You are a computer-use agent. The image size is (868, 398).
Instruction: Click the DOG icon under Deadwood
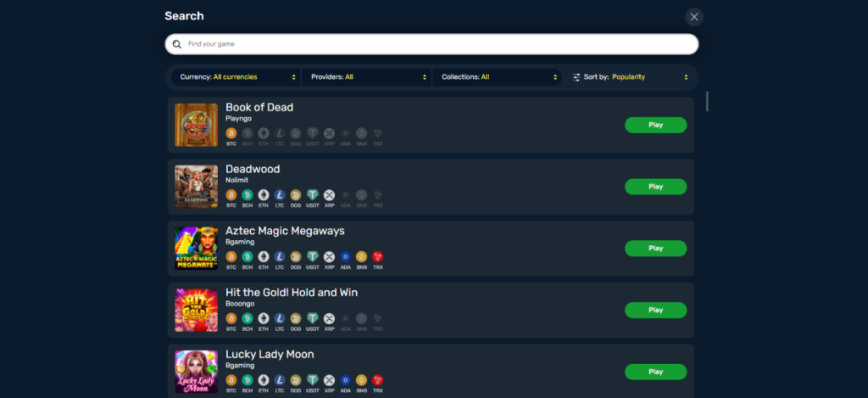point(296,195)
